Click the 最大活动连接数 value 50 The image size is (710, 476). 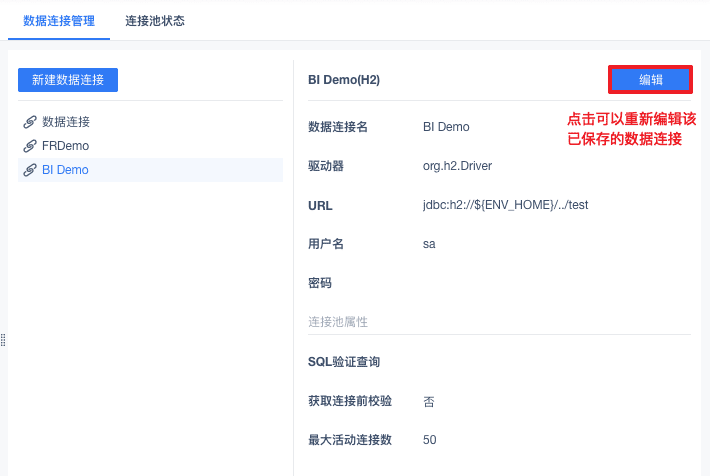click(x=430, y=440)
